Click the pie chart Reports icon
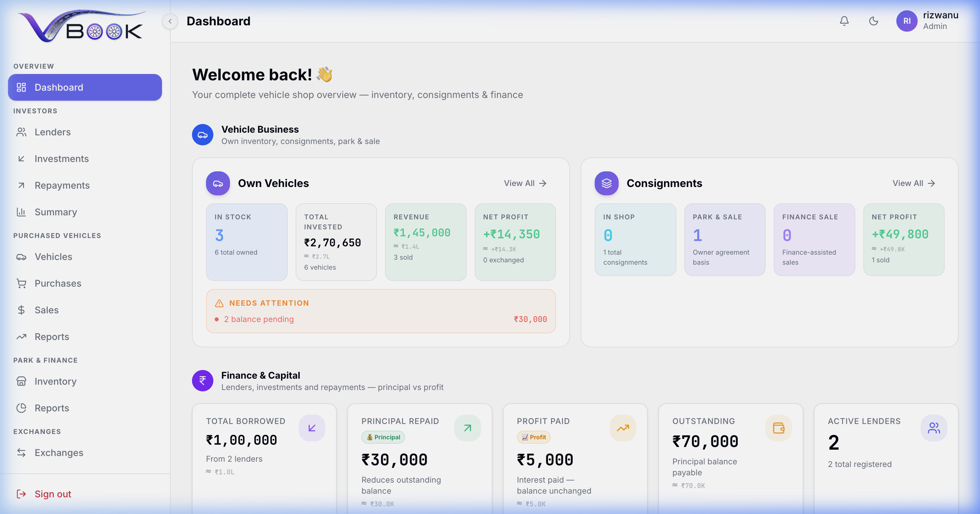The width and height of the screenshot is (980, 514). pyautogui.click(x=21, y=408)
